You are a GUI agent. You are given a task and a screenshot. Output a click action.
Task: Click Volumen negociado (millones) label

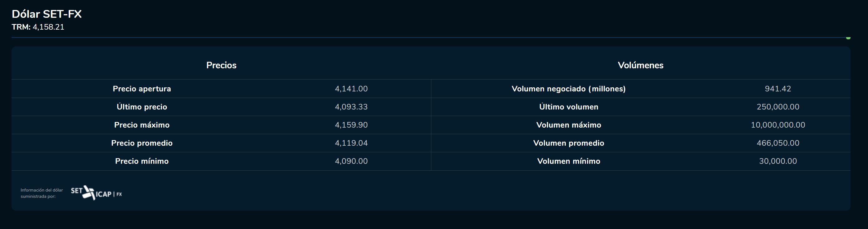coord(568,89)
